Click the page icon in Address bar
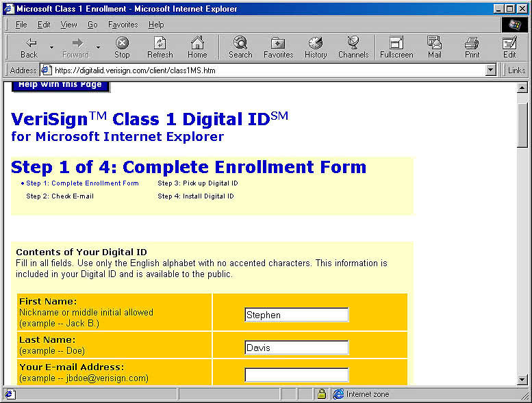Viewport: 532px width, 403px height. (x=46, y=70)
